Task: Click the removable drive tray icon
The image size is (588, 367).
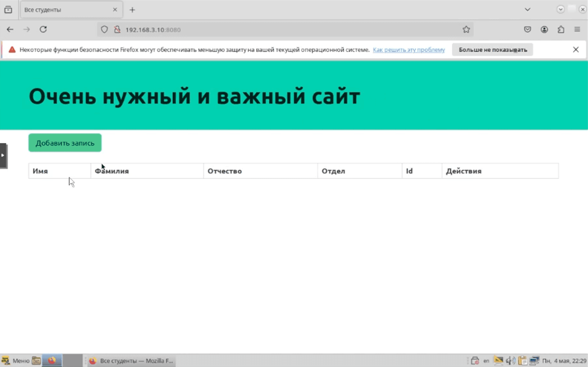Action: (x=475, y=360)
